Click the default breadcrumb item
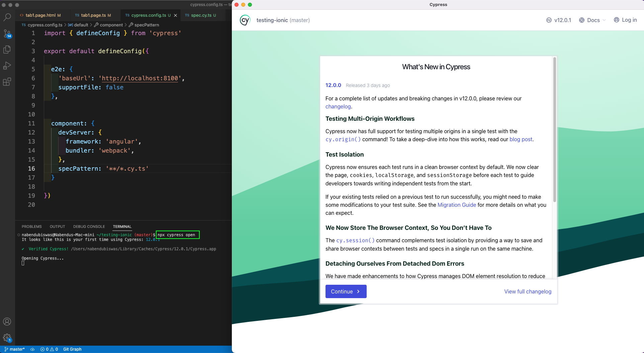 78,25
